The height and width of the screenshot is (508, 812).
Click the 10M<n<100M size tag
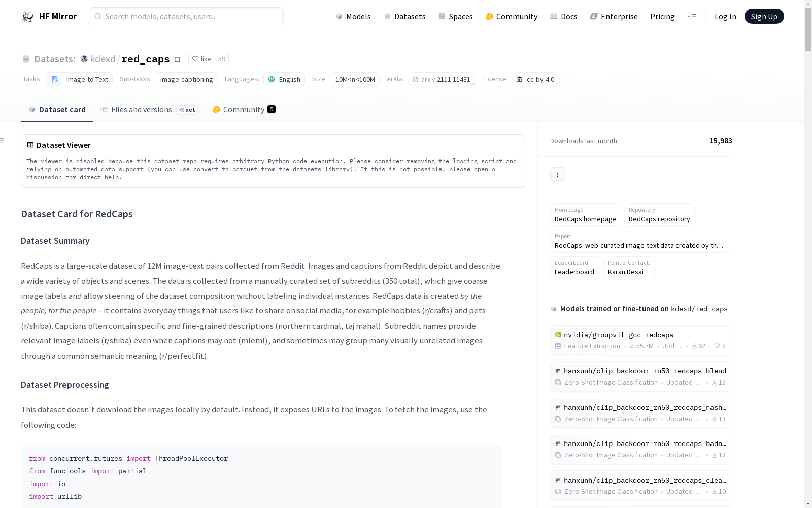point(355,79)
